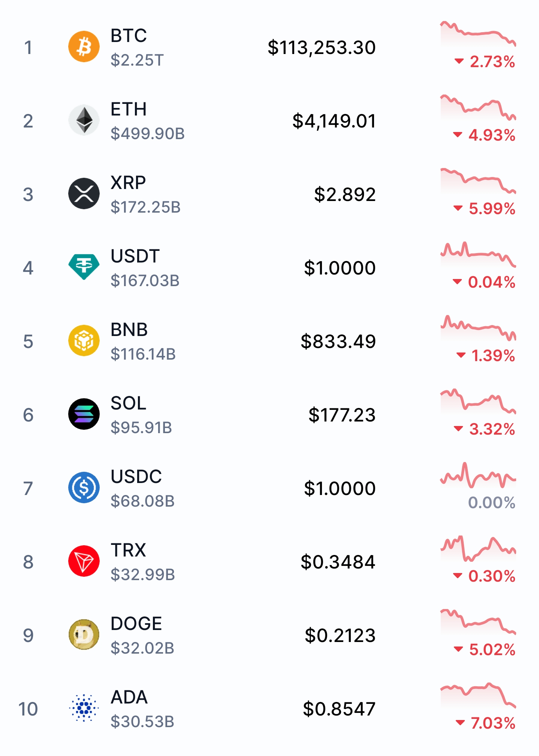Click the TRON red logo icon
The image size is (539, 756).
[84, 561]
